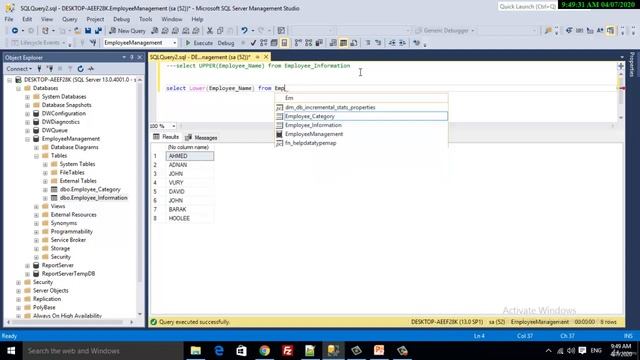Open the 100 % zoom dropdown
This screenshot has height=360, width=640.
174,126
